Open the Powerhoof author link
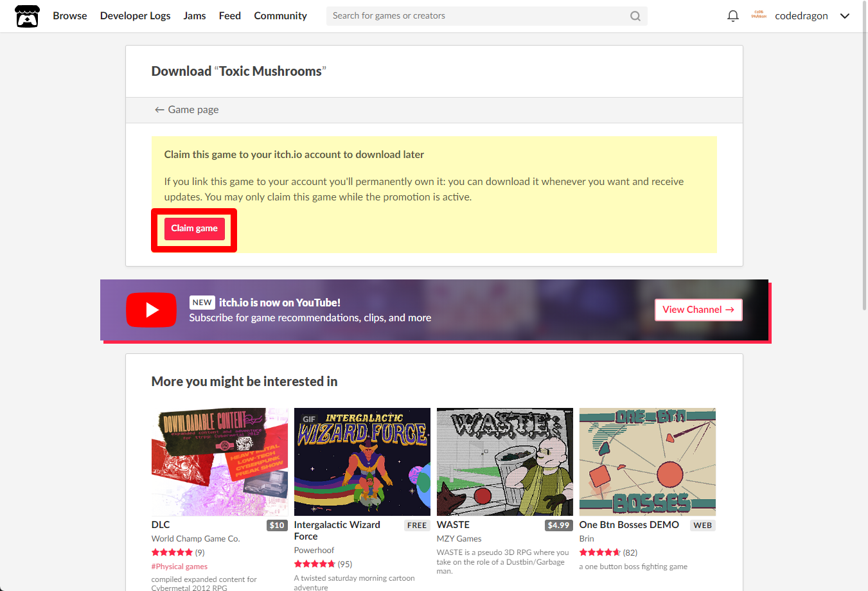 pos(314,551)
